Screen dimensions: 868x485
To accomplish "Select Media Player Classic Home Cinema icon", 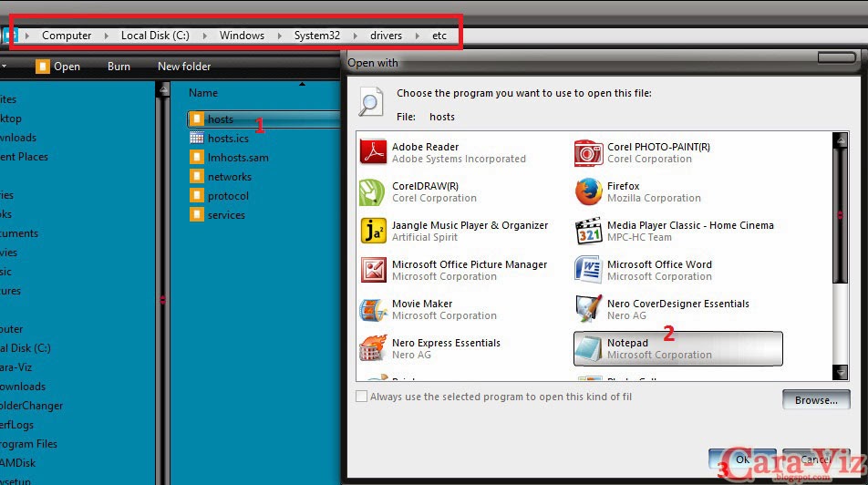I will point(588,231).
